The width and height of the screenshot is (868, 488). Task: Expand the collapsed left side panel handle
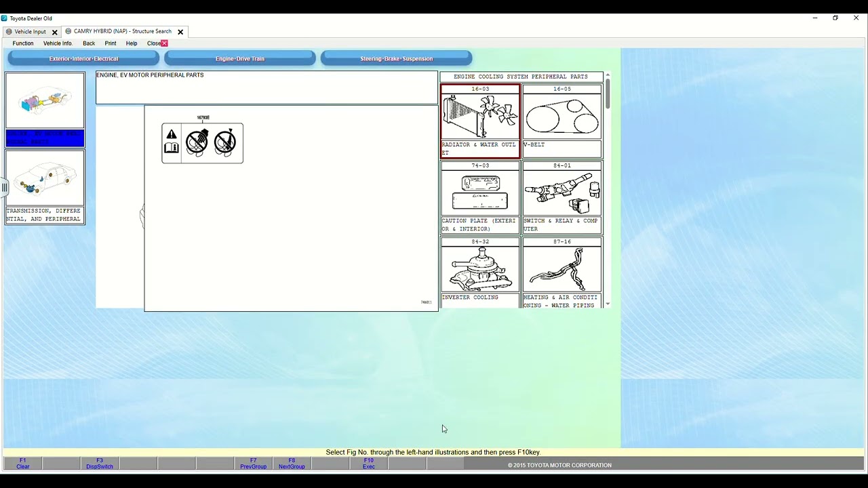tap(4, 186)
